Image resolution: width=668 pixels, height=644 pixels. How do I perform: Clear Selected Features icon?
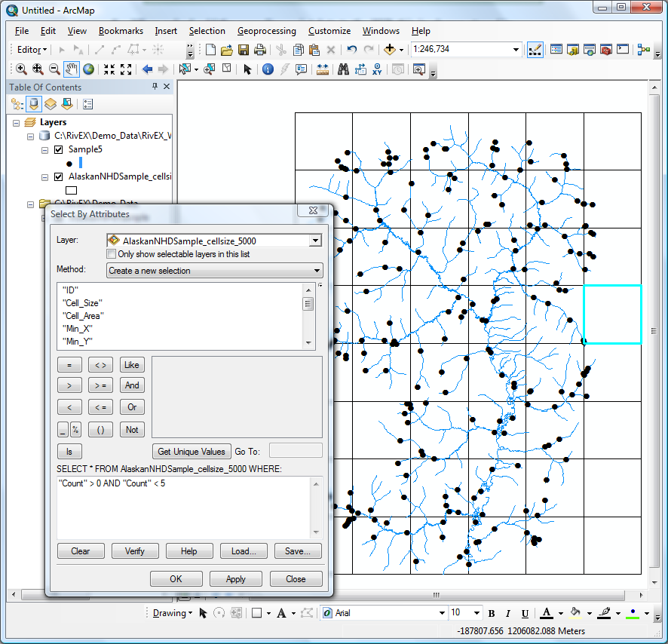(227, 69)
